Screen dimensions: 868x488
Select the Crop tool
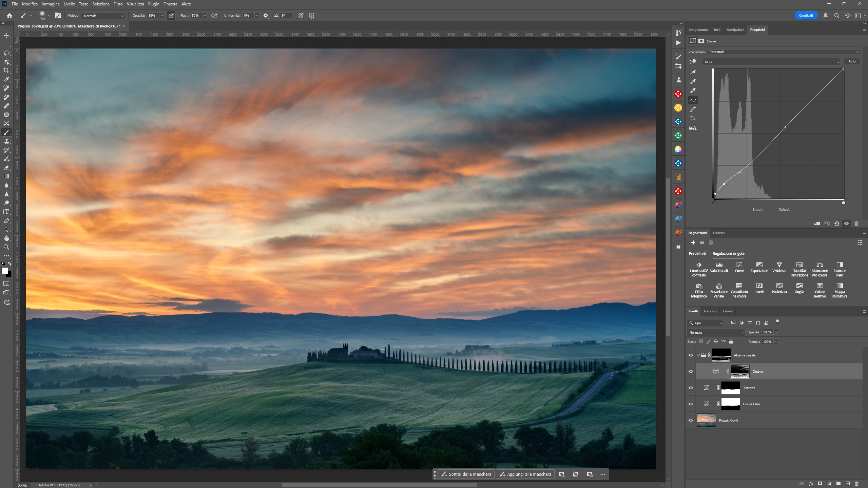6,71
